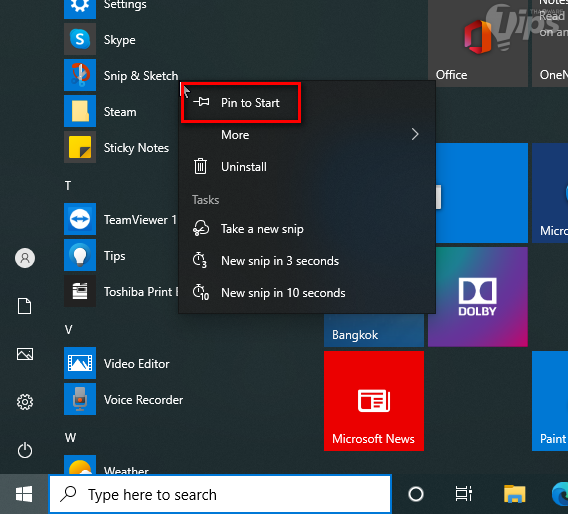Choose Uninstall from the context menu
The height and width of the screenshot is (514, 568).
tap(307, 167)
